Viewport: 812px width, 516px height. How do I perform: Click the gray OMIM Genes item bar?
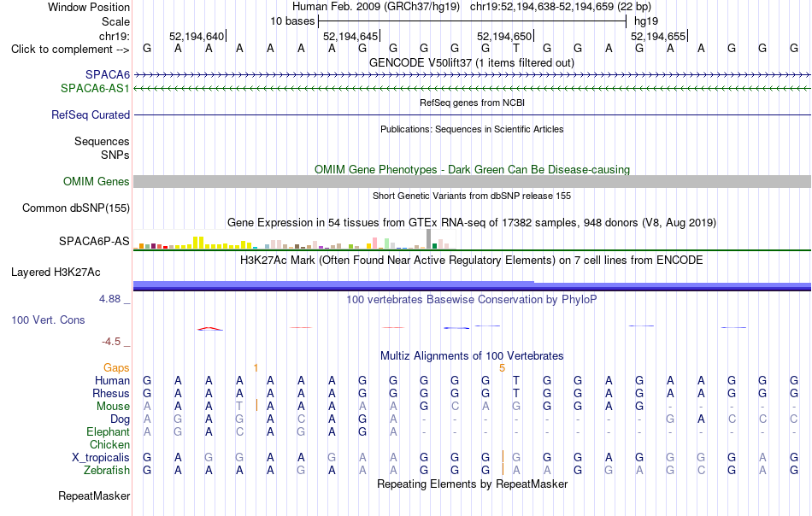click(472, 181)
